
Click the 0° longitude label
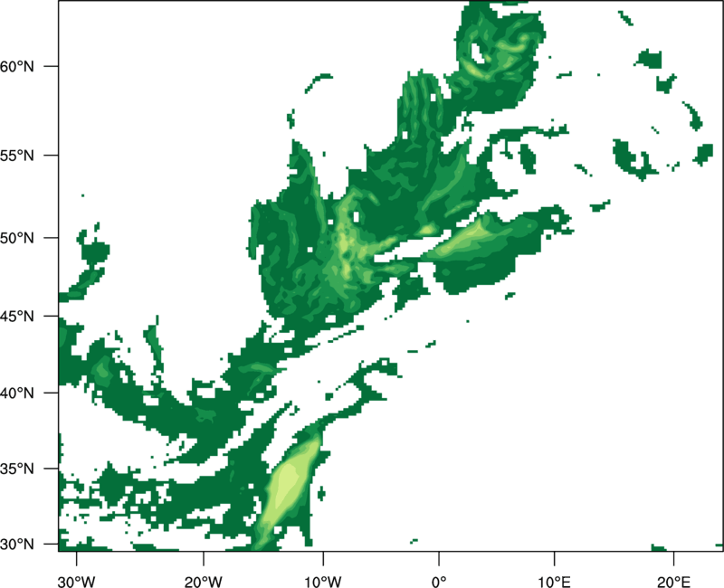coord(439,582)
